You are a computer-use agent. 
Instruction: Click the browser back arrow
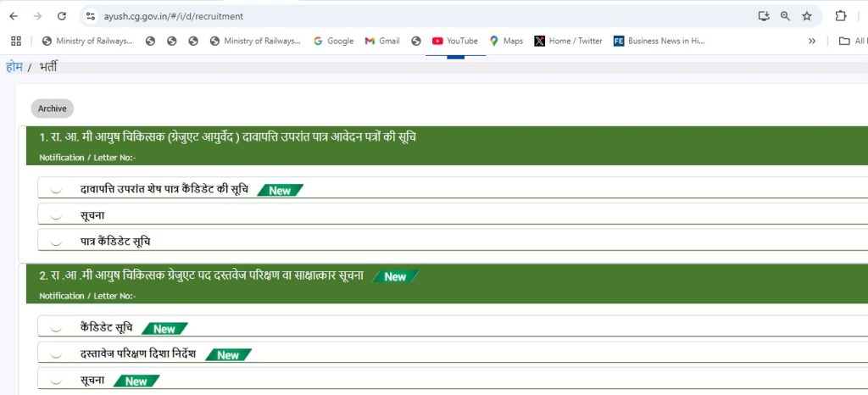(x=14, y=16)
